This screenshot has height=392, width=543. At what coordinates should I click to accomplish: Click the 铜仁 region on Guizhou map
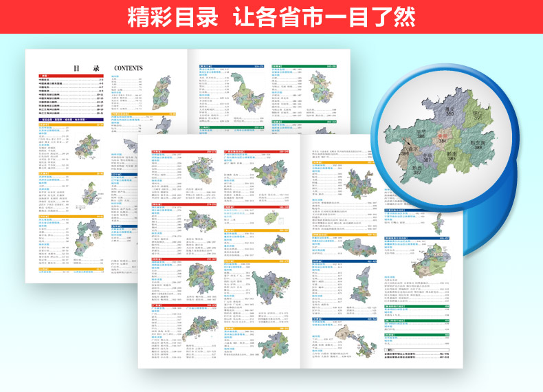point(478,113)
